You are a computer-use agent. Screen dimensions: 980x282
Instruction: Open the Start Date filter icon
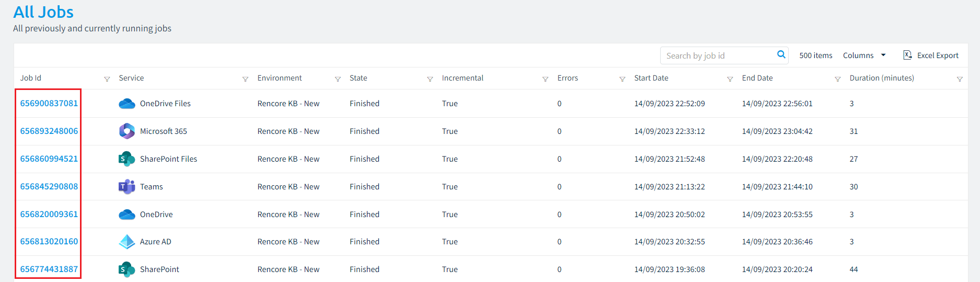pyautogui.click(x=730, y=79)
